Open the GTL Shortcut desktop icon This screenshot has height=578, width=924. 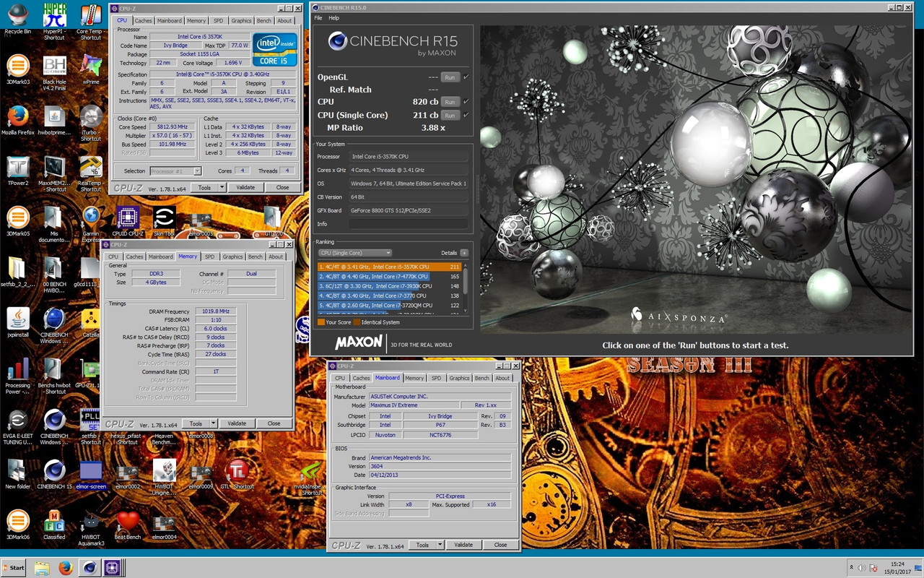pos(237,474)
